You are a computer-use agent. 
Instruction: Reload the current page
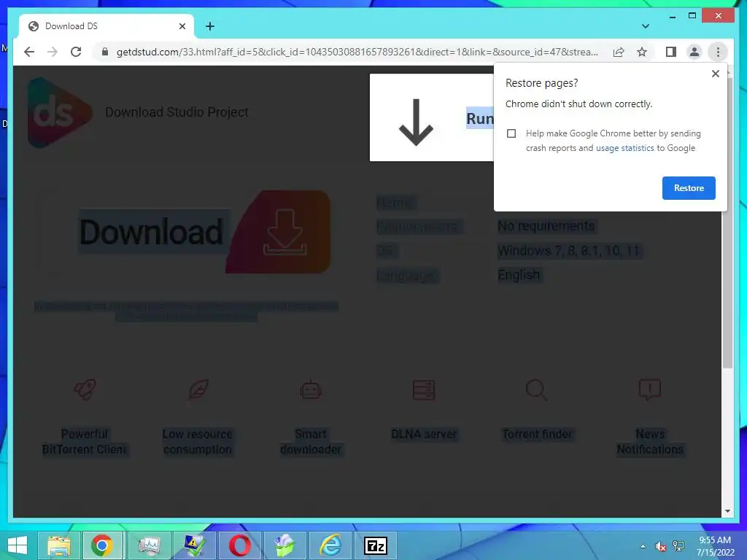(x=76, y=52)
